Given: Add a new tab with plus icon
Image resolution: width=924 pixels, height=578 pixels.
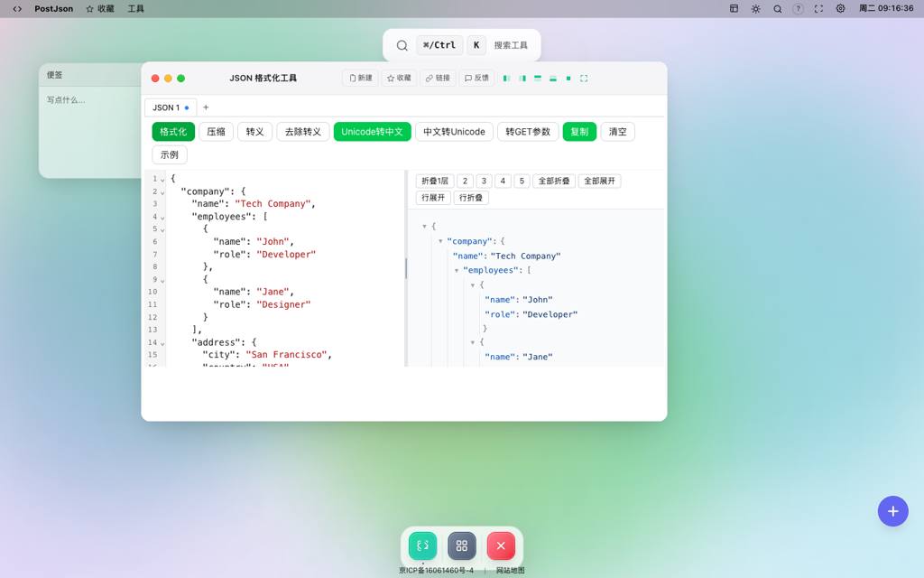Looking at the screenshot, I should pos(206,107).
